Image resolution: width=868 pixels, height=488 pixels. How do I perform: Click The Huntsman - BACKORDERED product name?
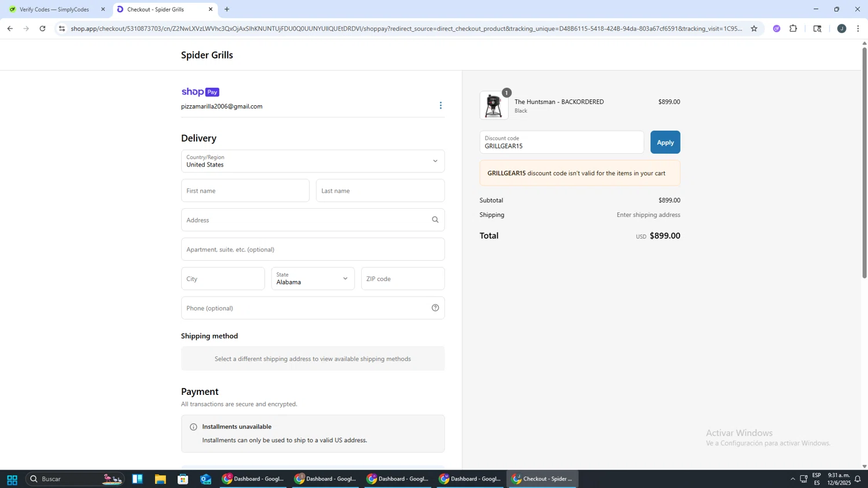[x=559, y=102]
